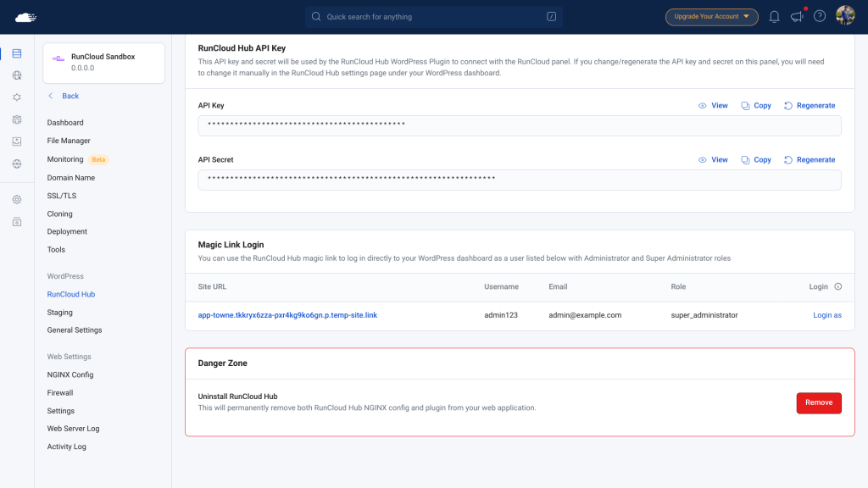Click the slash shortcut icon in search
Image resolution: width=868 pixels, height=488 pixels.
[551, 17]
